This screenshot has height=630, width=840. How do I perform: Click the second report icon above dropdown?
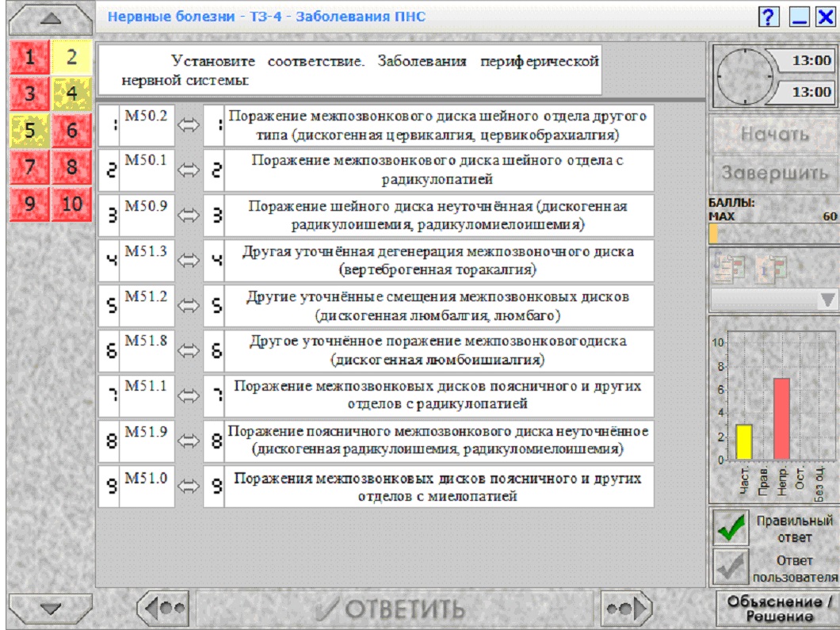pos(771,267)
